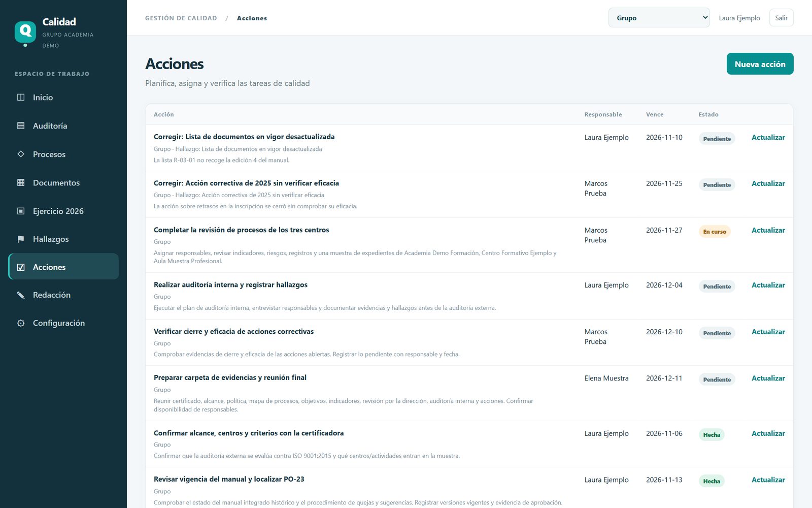Click the En curso status badge
This screenshot has width=812, height=508.
click(715, 232)
